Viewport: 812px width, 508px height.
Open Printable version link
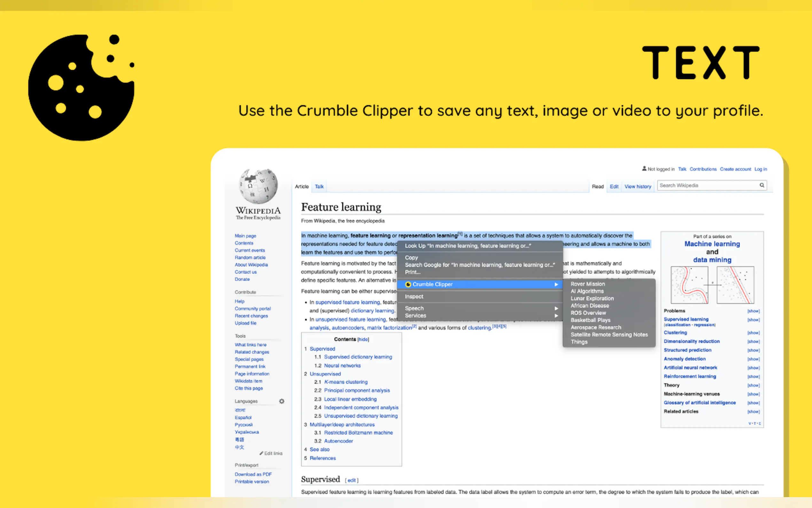(x=252, y=481)
